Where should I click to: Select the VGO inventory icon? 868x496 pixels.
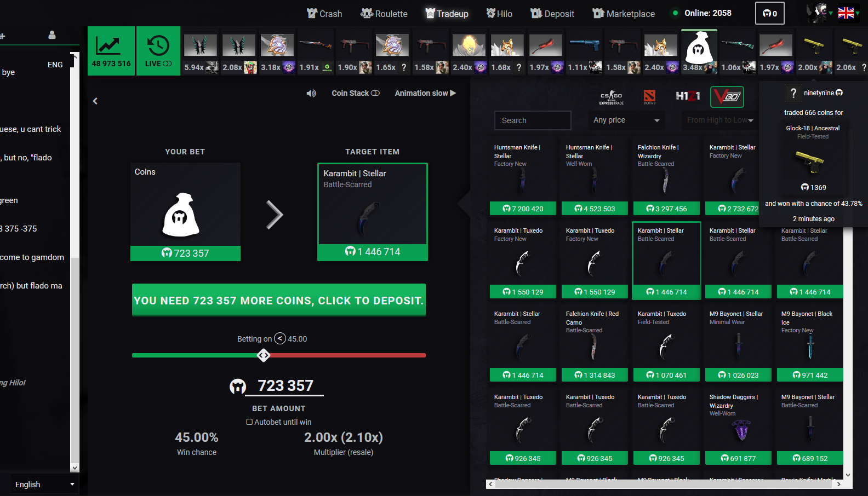pyautogui.click(x=727, y=97)
